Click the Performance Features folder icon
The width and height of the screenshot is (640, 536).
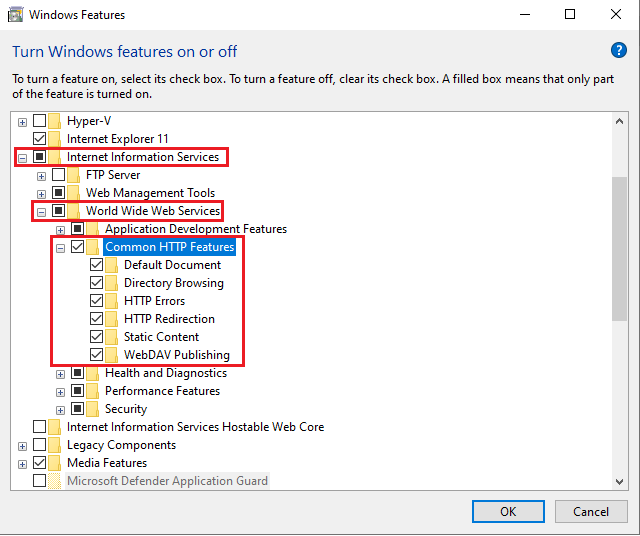point(93,391)
